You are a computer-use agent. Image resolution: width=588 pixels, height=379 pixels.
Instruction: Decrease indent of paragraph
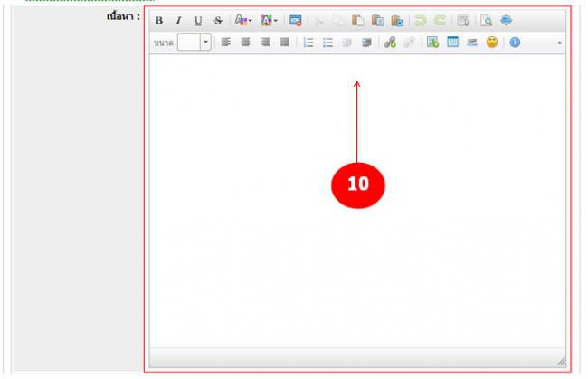click(347, 43)
